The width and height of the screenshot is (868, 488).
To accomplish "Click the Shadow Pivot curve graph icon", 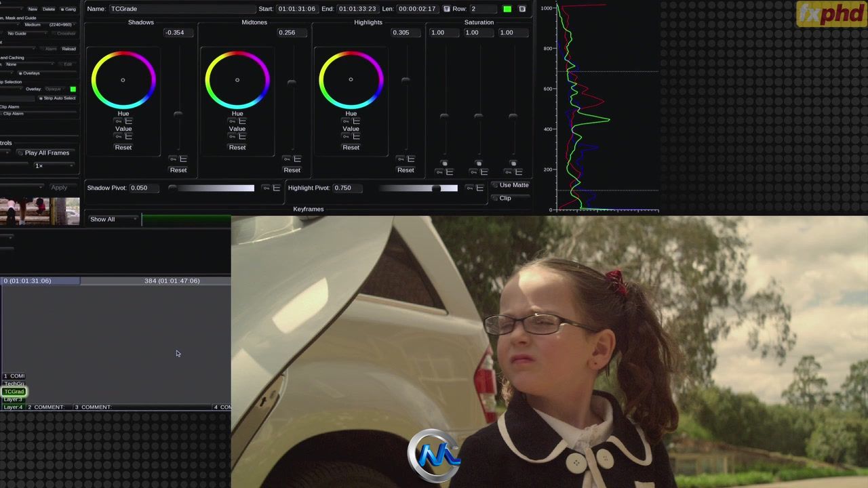I will point(276,188).
